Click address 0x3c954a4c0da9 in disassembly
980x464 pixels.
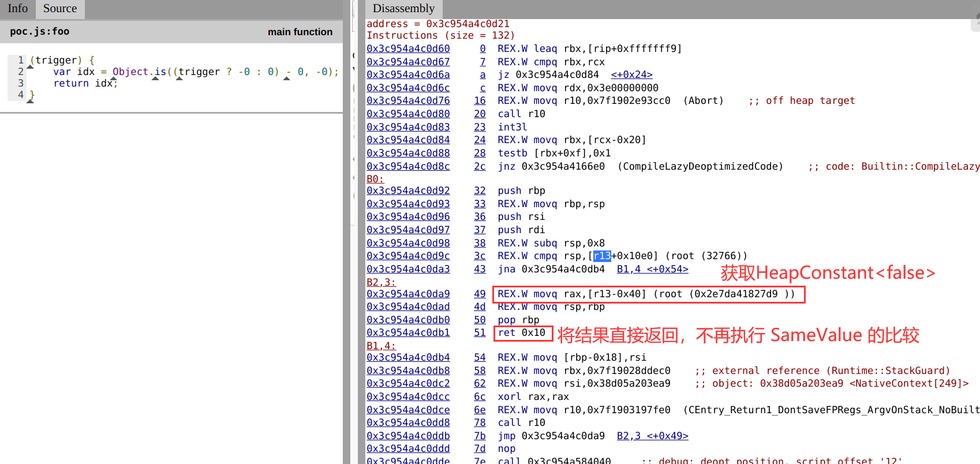pyautogui.click(x=408, y=294)
